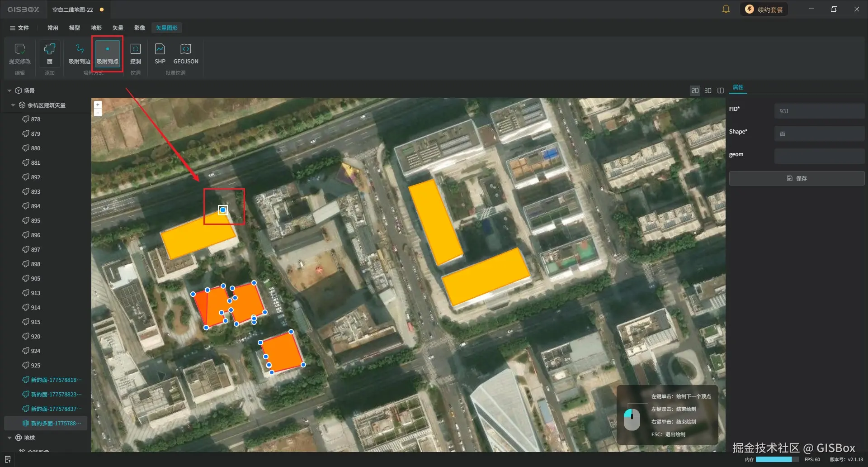Image resolution: width=868 pixels, height=467 pixels.
Task: Click the FID input field
Action: click(819, 111)
